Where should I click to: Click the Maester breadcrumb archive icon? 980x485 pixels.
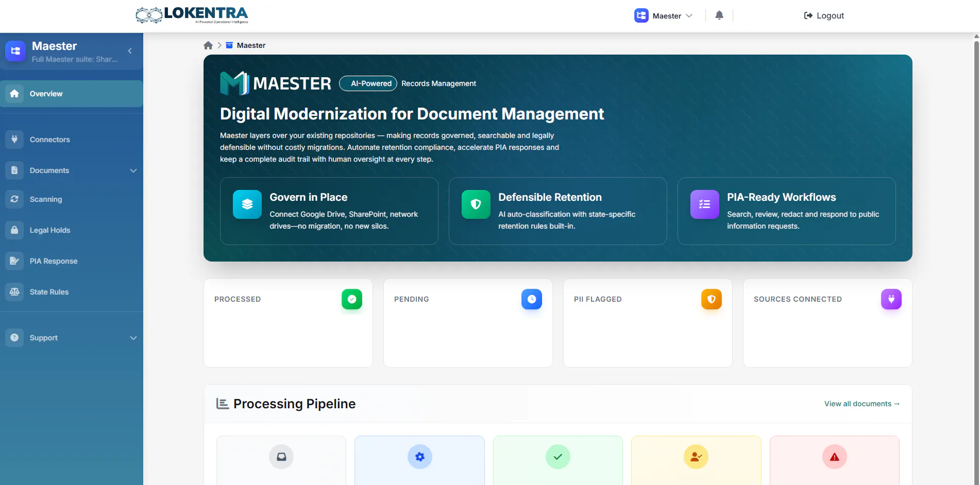[229, 45]
